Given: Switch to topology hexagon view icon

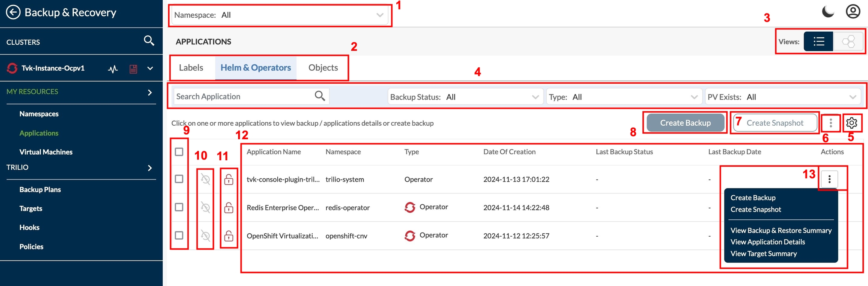Looking at the screenshot, I should pos(848,41).
